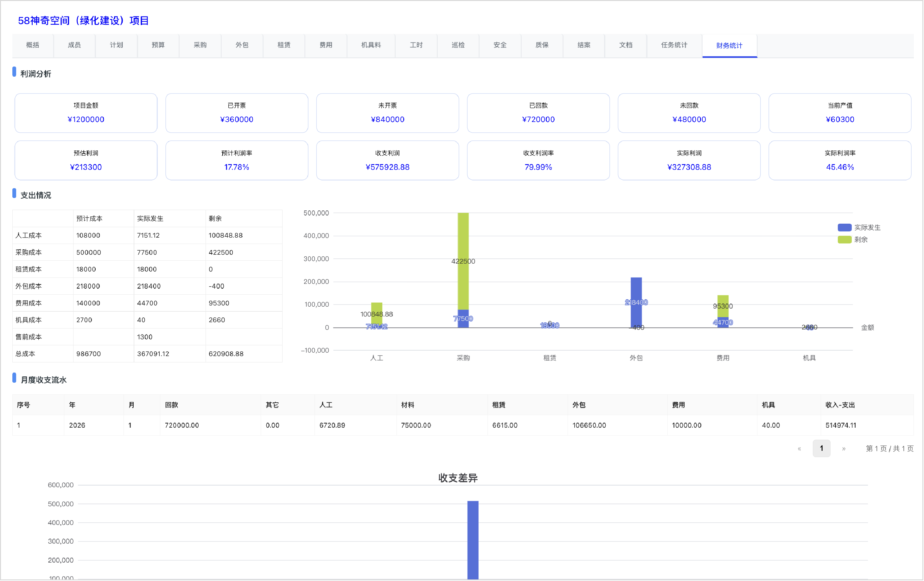Click the 实际利润率 45.46% card

[x=840, y=160]
